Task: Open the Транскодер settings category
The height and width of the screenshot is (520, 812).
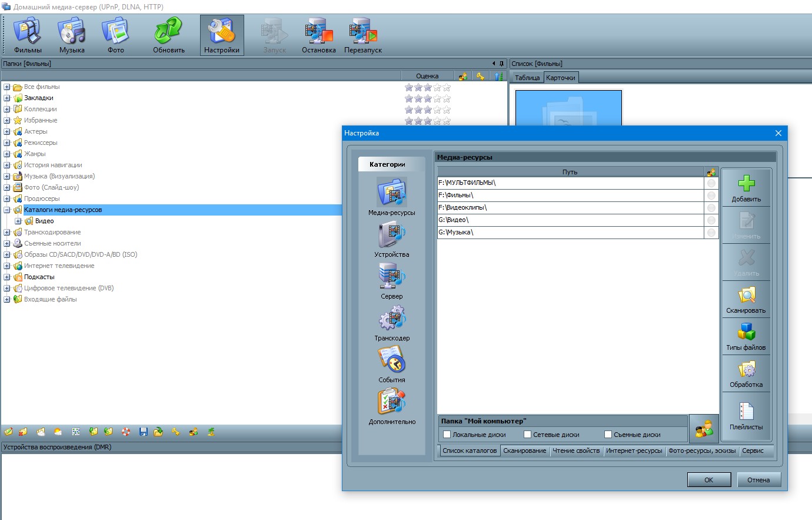Action: [x=391, y=323]
